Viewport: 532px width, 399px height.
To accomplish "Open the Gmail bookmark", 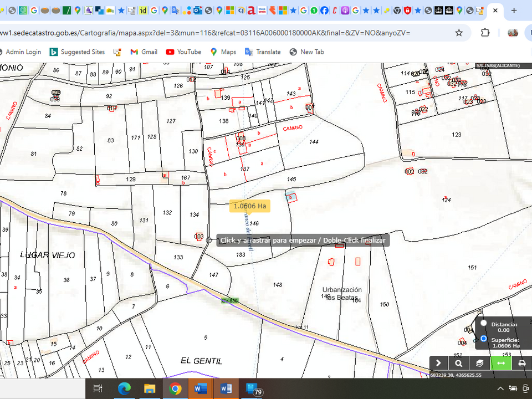I will tap(144, 52).
